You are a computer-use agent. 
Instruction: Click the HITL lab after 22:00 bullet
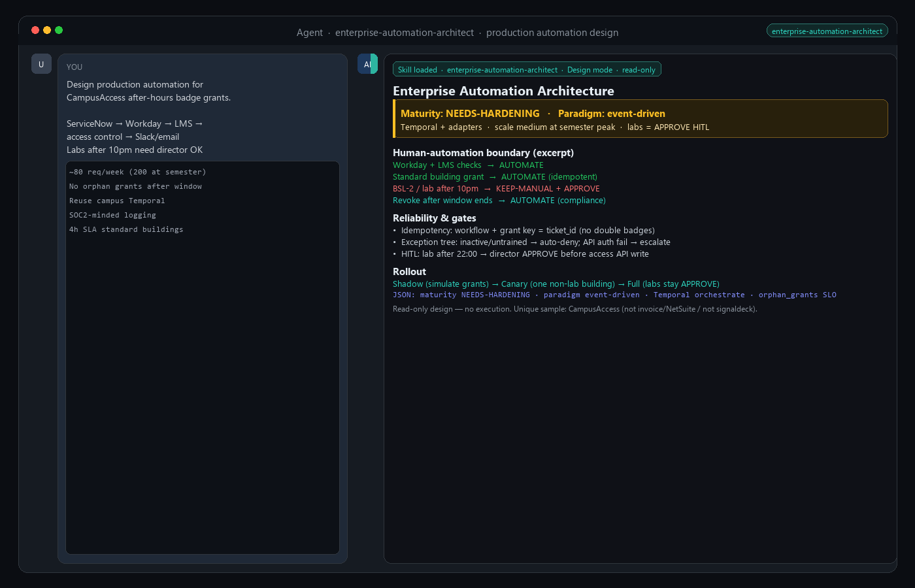521,254
